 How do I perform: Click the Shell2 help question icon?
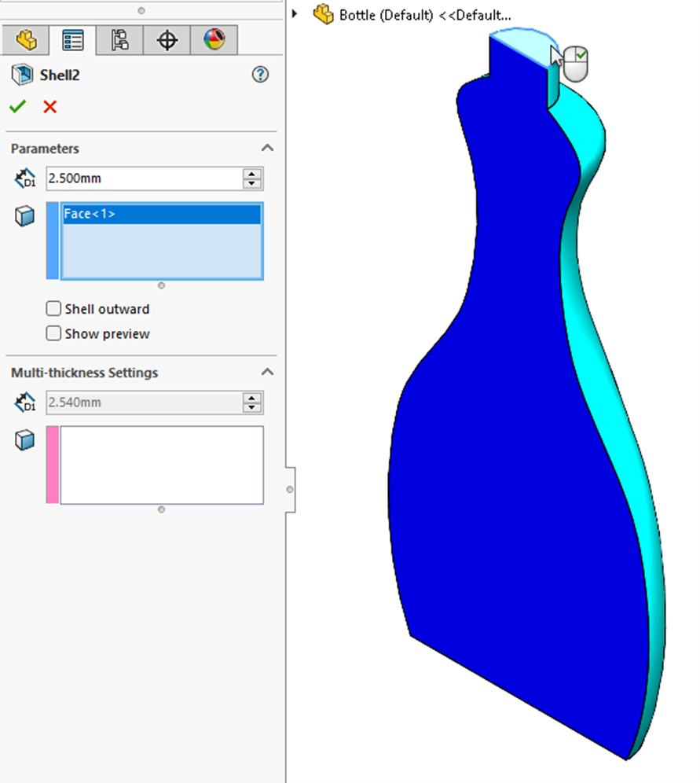[x=260, y=75]
